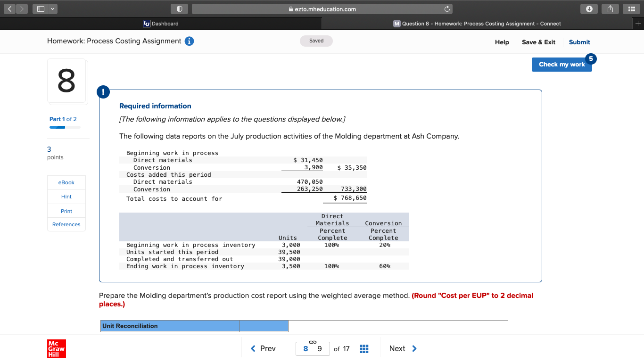Click the tab overview grid icon

(x=631, y=8)
